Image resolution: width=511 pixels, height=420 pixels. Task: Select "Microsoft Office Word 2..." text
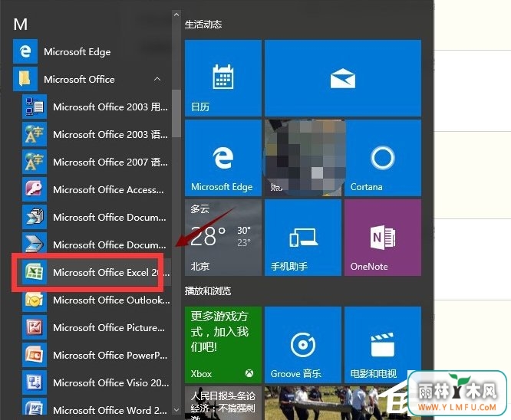click(110, 410)
